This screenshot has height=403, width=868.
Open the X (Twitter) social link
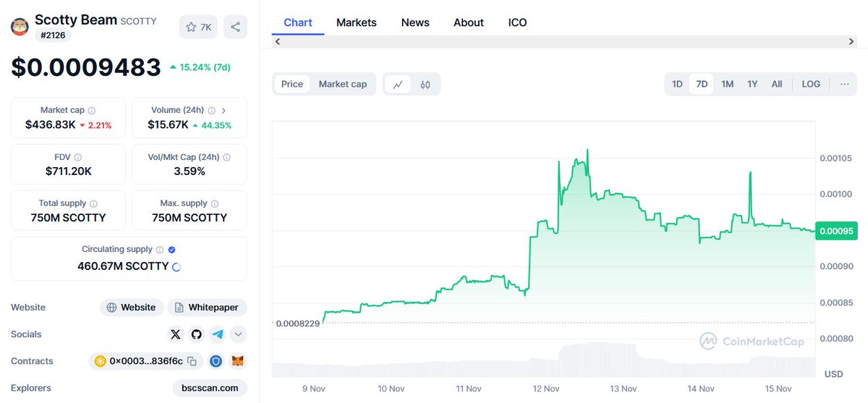(175, 334)
